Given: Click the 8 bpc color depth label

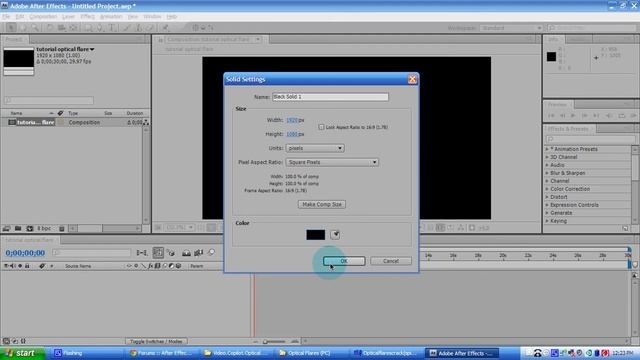Looking at the screenshot, I should click(44, 229).
